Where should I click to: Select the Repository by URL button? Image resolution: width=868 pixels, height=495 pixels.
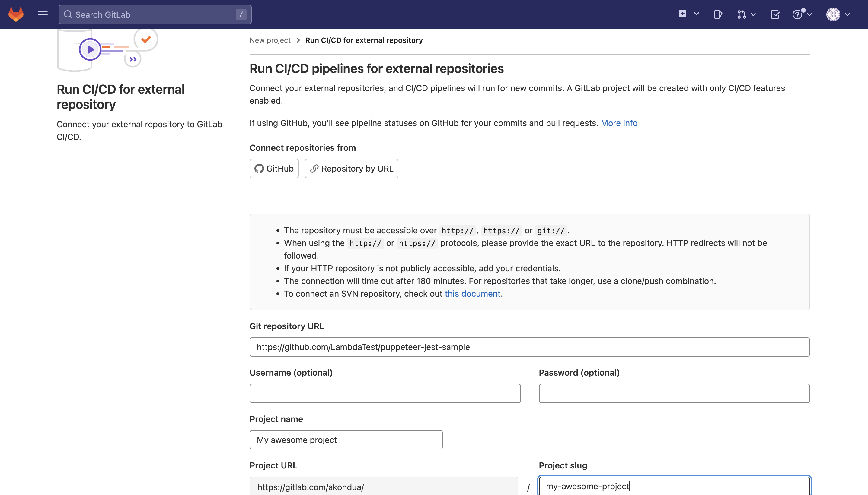351,168
